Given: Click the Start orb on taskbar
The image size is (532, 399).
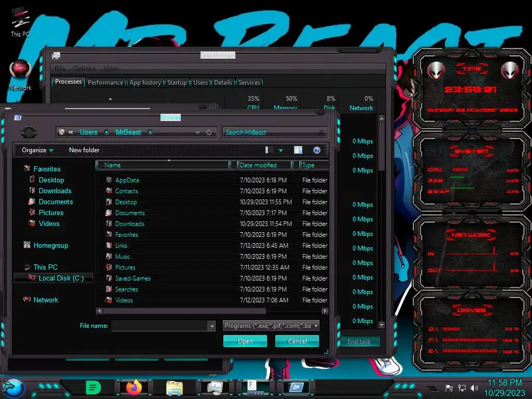Looking at the screenshot, I should click(12, 388).
